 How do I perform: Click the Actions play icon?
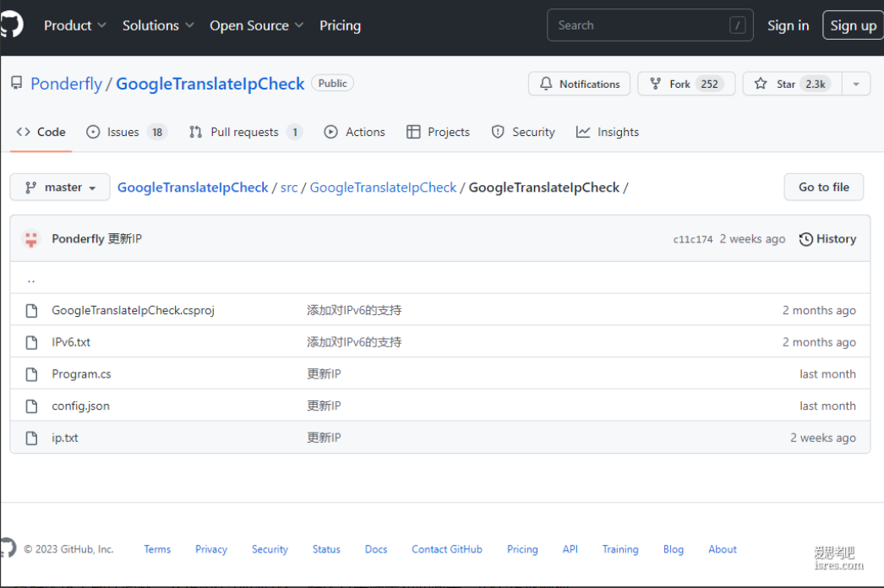pos(331,132)
